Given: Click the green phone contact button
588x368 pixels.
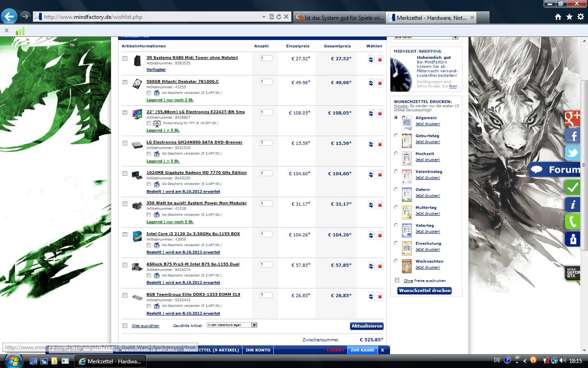Looking at the screenshot, I should [572, 221].
